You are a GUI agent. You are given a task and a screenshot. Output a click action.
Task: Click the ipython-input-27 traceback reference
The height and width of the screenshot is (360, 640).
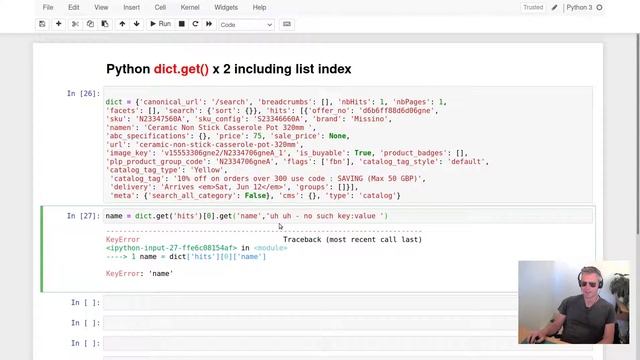click(171, 248)
